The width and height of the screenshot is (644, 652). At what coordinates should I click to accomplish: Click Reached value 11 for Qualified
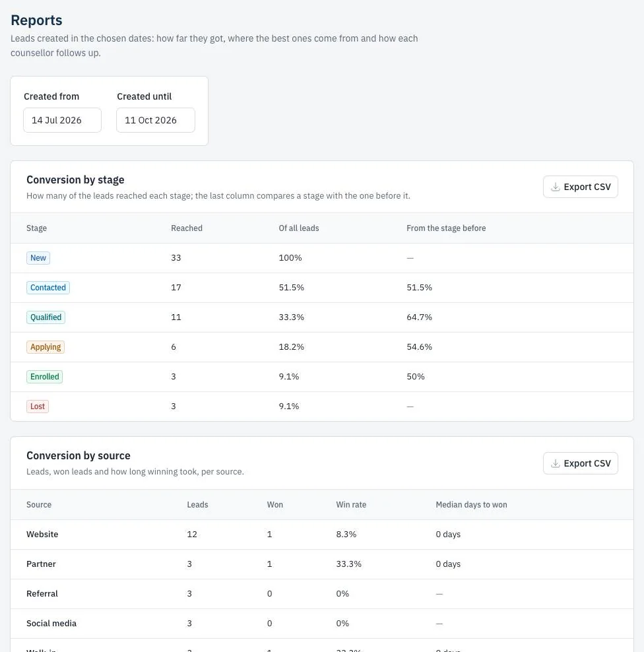[176, 317]
